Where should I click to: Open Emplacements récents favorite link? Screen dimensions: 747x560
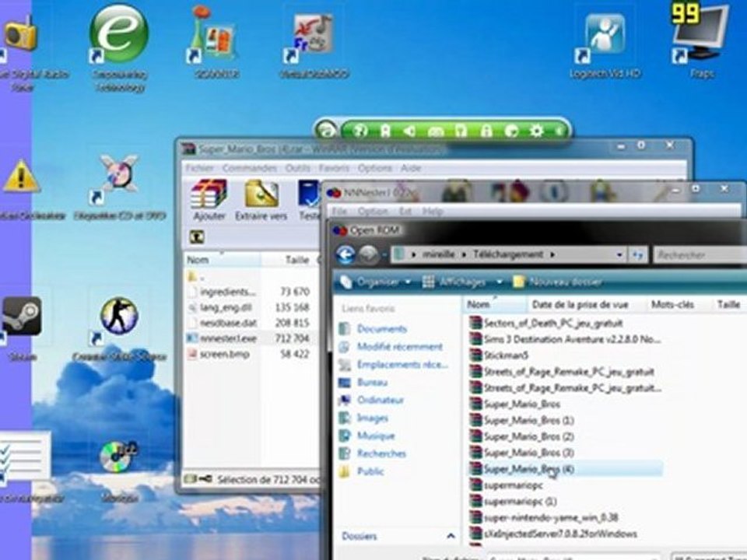tap(402, 365)
